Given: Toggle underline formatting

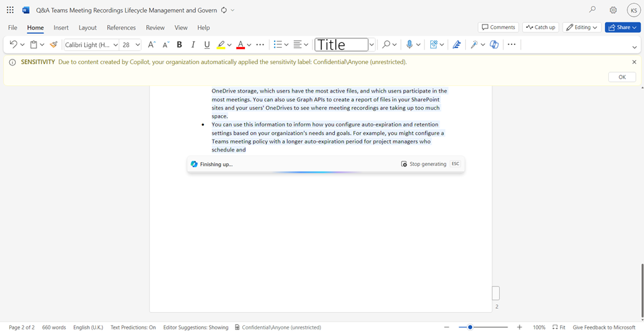Looking at the screenshot, I should [207, 44].
